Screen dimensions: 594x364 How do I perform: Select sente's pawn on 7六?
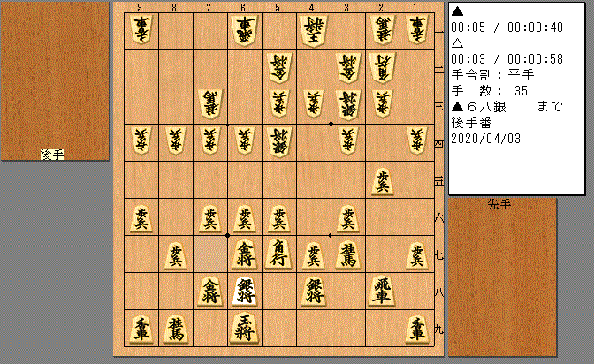click(x=210, y=217)
